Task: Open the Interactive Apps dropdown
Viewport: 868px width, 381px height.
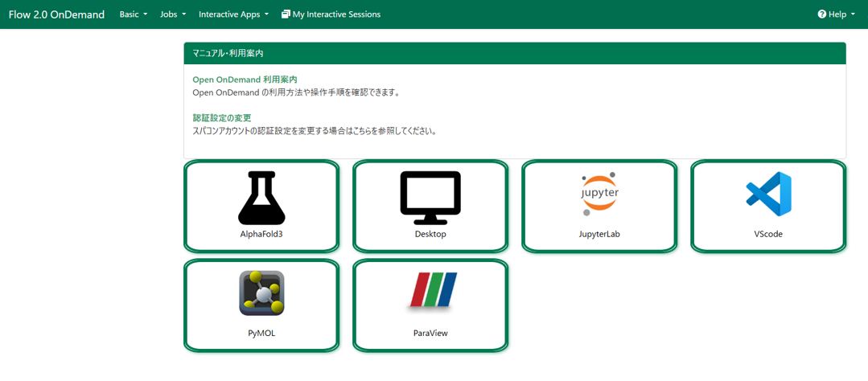Action: click(233, 14)
